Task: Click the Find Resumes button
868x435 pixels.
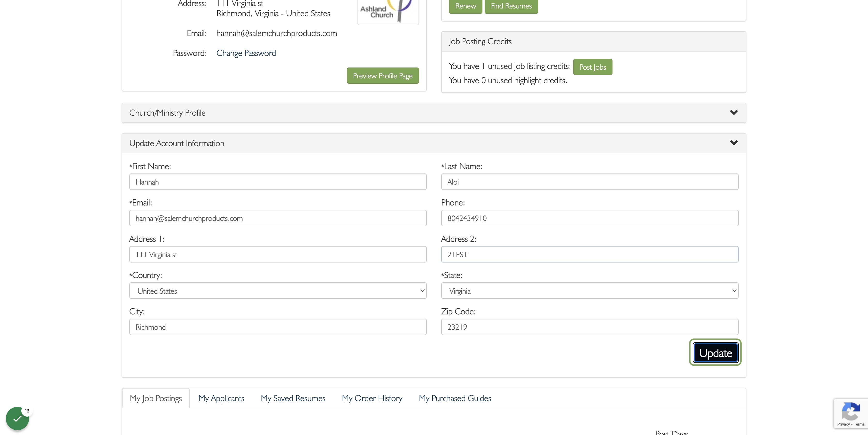Action: (x=511, y=6)
